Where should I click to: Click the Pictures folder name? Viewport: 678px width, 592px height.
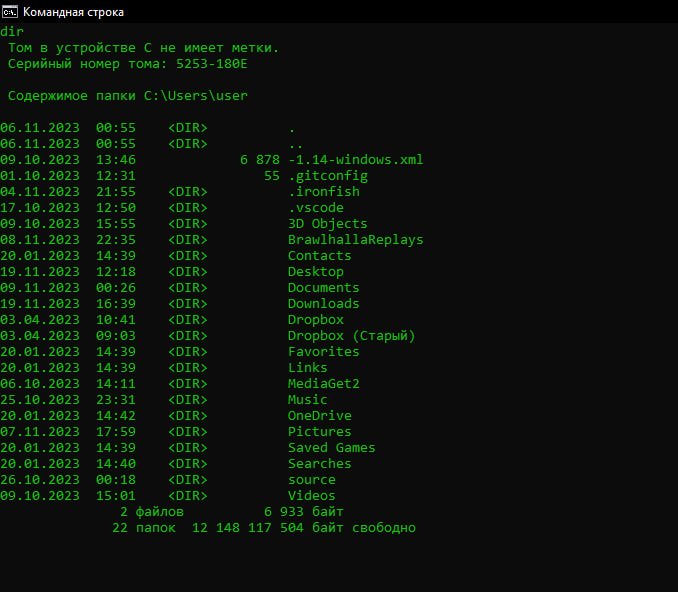tap(320, 432)
